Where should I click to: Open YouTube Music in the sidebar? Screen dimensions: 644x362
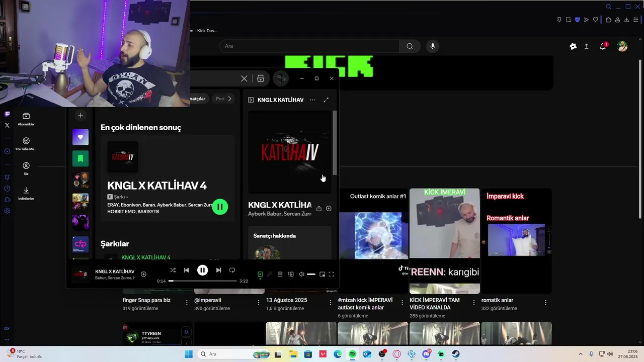26,144
